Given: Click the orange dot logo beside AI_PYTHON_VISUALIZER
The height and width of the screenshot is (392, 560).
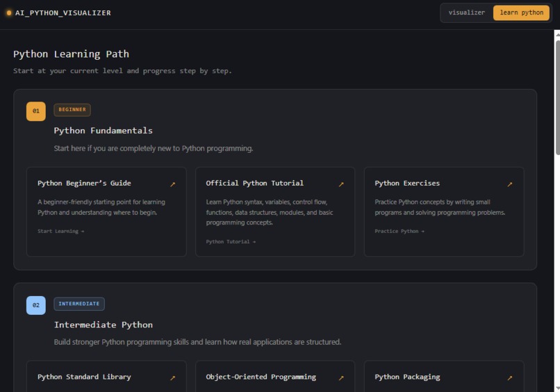Looking at the screenshot, I should click(9, 13).
